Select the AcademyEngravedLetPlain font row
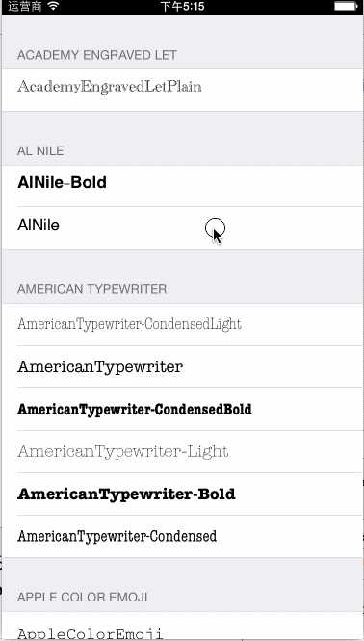The width and height of the screenshot is (364, 641). [182, 90]
